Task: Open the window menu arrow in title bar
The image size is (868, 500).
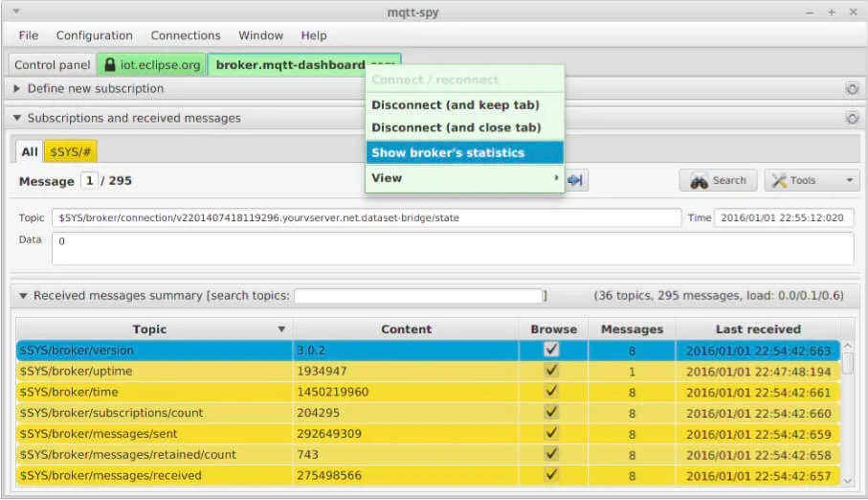Action: pos(16,11)
